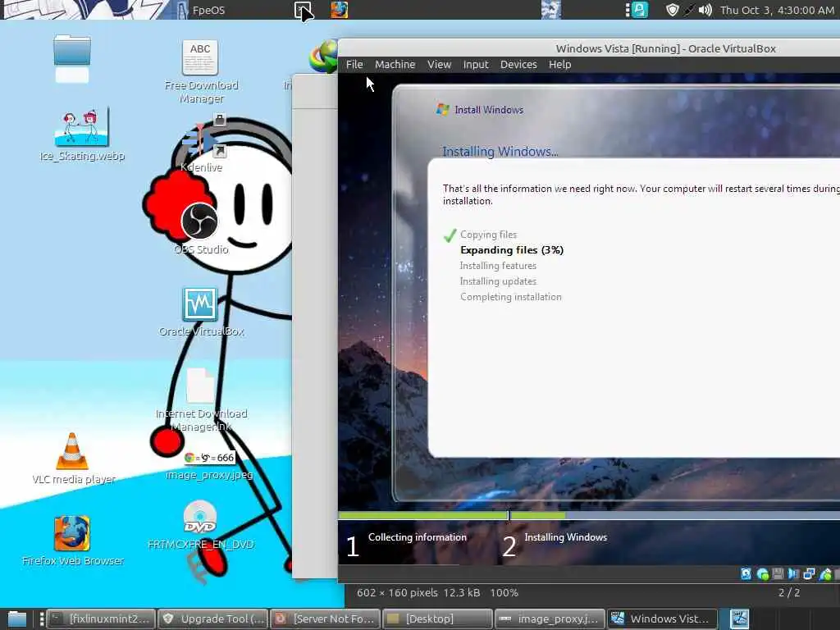
Task: Click the VirtualBox network adapter status icon
Action: [809, 574]
